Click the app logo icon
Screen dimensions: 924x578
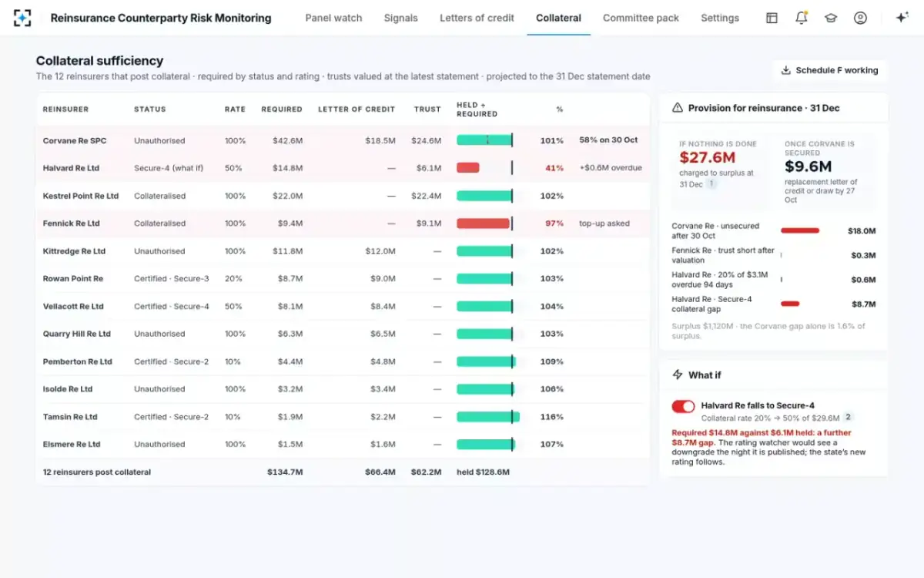tap(22, 18)
